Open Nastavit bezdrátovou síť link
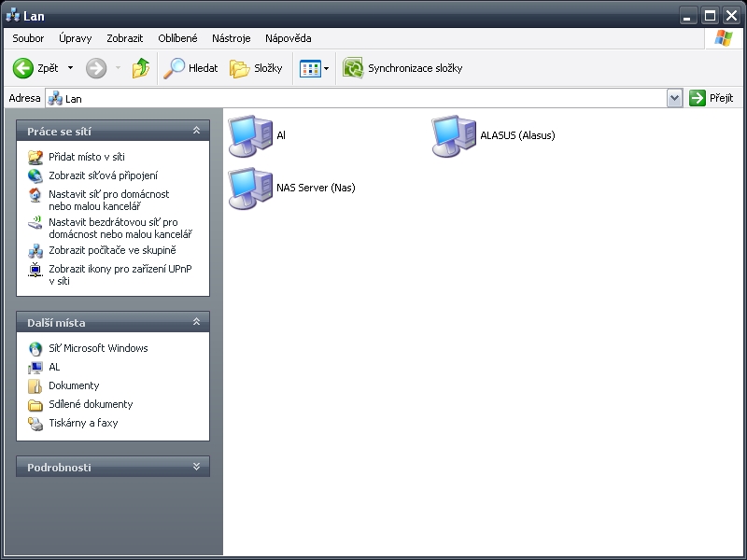This screenshot has height=560, width=747. click(120, 228)
